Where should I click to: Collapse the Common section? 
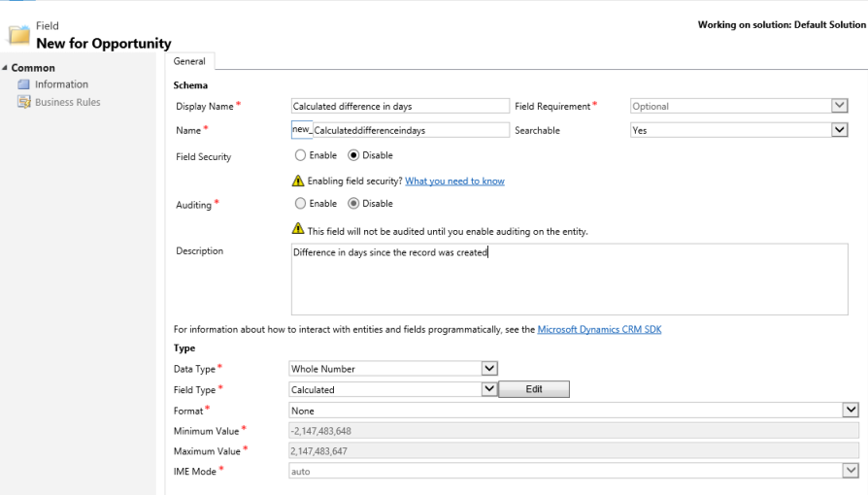click(x=5, y=68)
